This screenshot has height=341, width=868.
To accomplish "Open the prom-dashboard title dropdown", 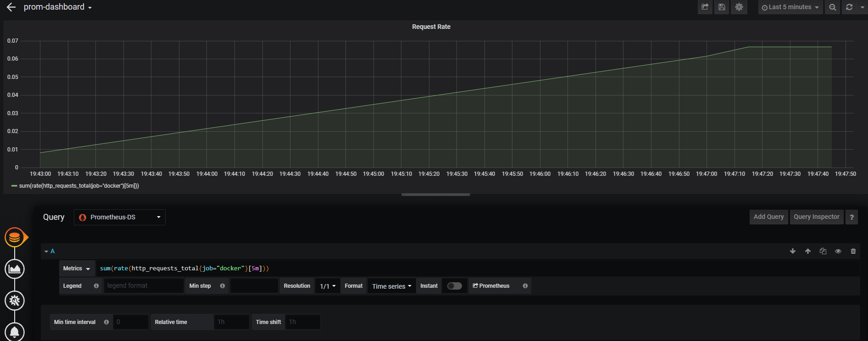I will [58, 7].
